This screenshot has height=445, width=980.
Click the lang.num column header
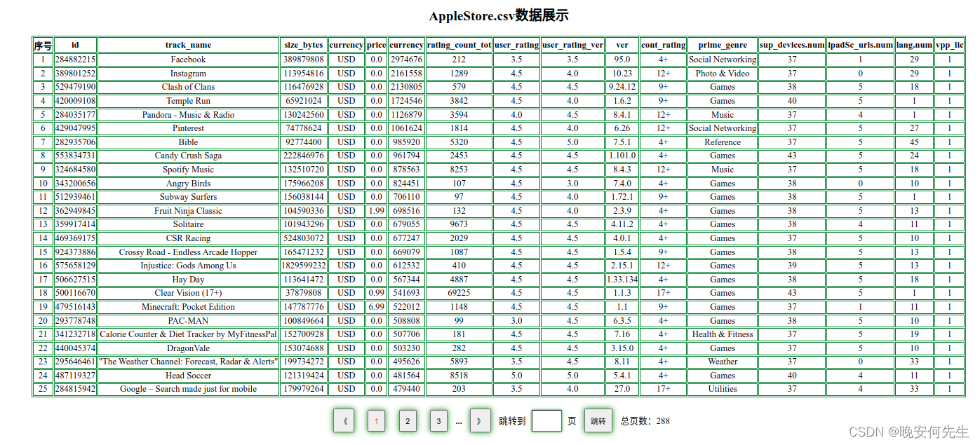point(914,46)
